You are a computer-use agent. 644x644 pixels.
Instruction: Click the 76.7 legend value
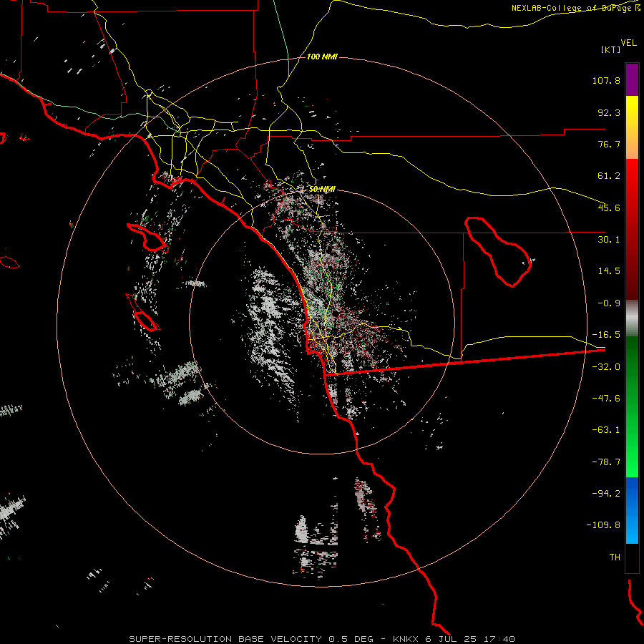click(x=609, y=144)
